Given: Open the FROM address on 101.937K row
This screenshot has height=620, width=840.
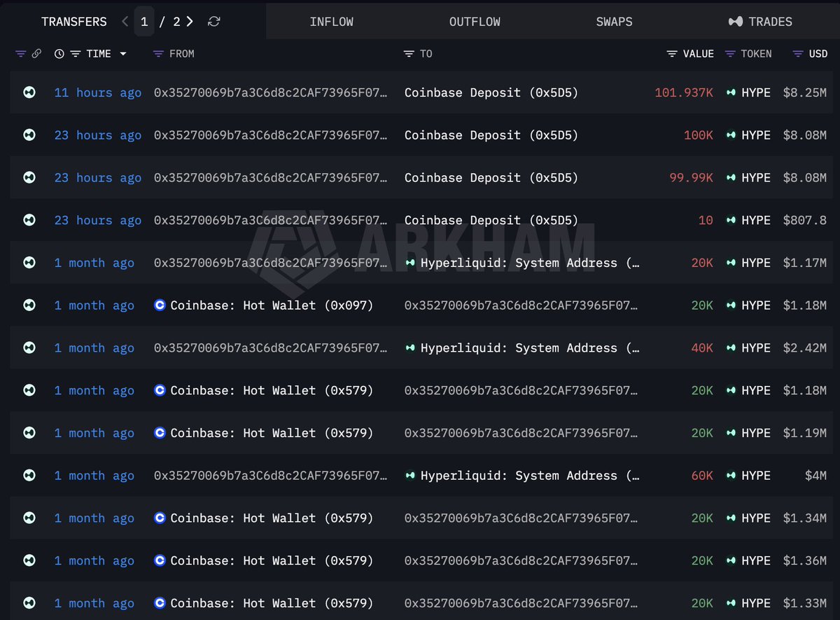Looking at the screenshot, I should tap(270, 92).
